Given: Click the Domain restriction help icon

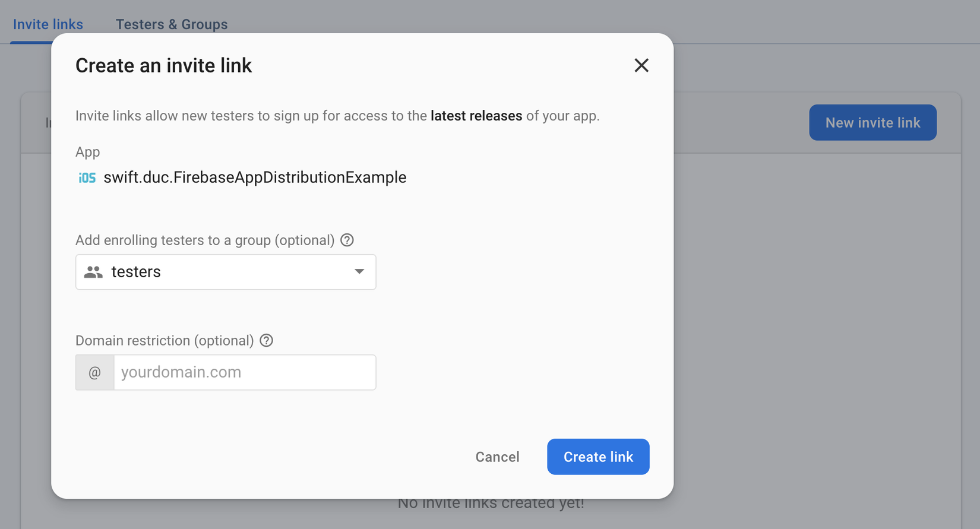Looking at the screenshot, I should point(267,340).
